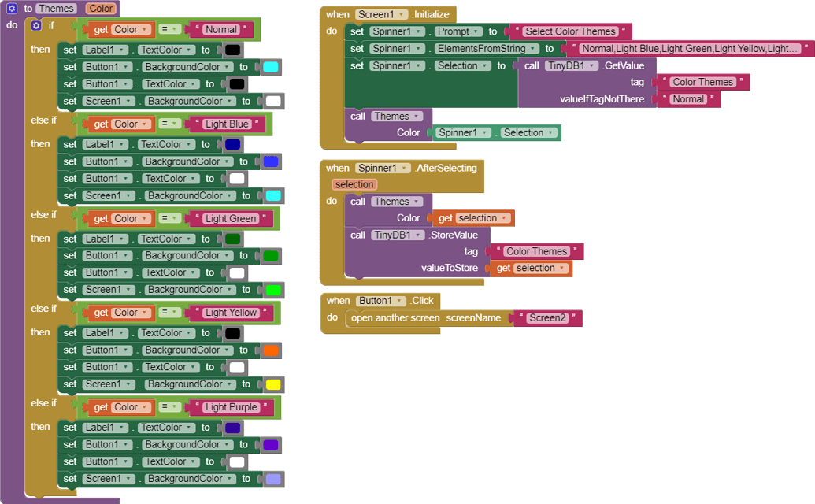This screenshot has height=504, width=815.
Task: Click the yellow Screen1 BackgroundColor swatch in the Light Yellow branch
Action: (272, 384)
